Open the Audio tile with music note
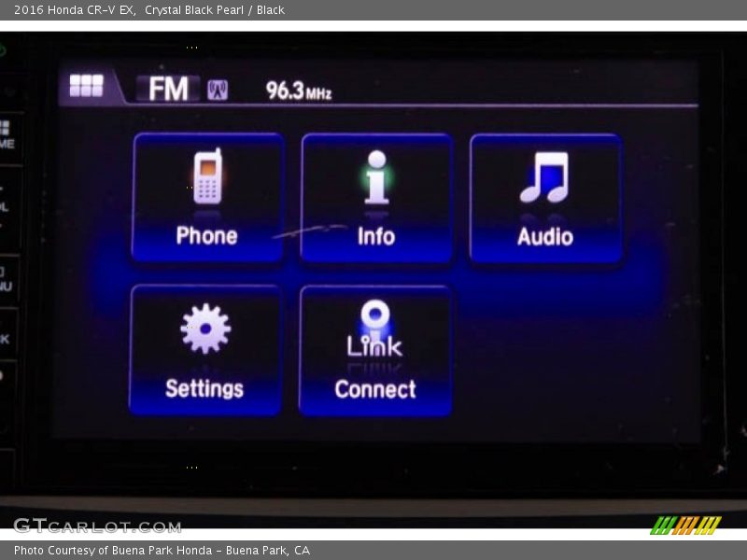Screen dimensions: 747x560 [x=546, y=199]
